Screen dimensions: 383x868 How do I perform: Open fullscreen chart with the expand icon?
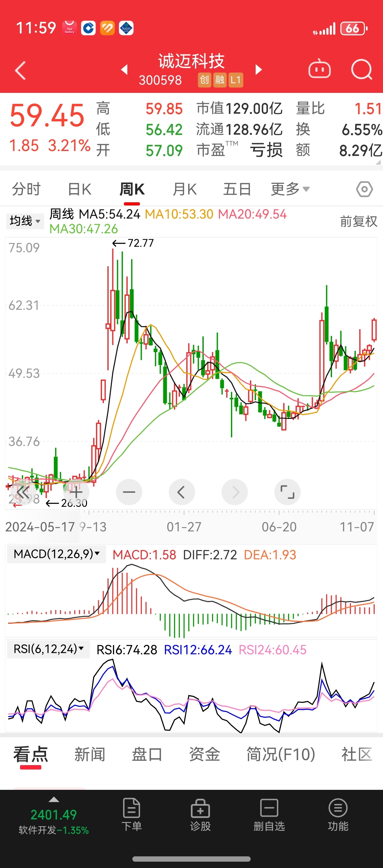pos(287,492)
